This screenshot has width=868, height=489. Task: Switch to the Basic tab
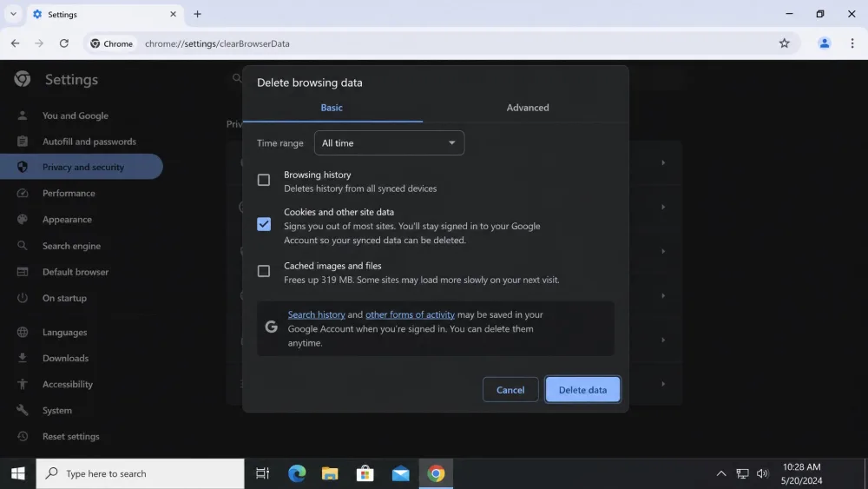332,108
